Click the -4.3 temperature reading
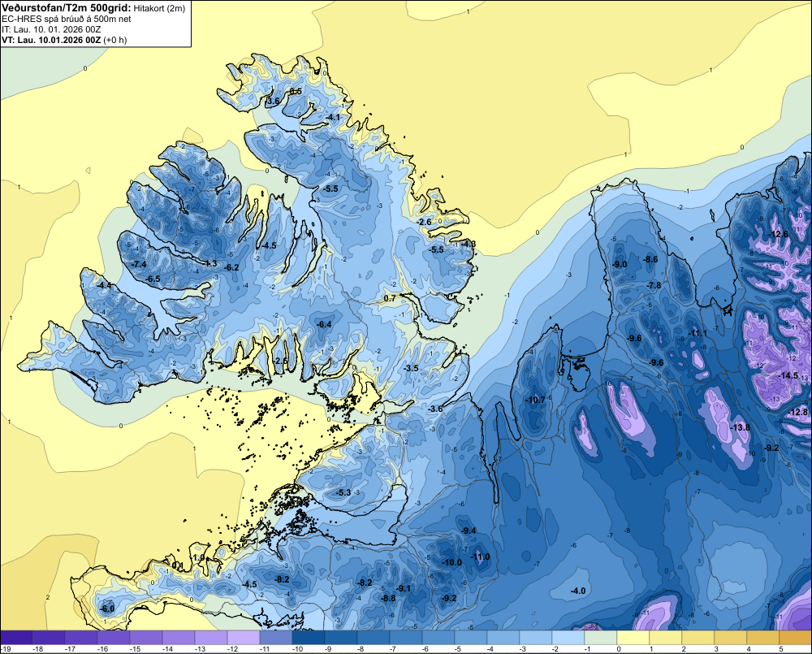The height and width of the screenshot is (654, 812). point(469,244)
